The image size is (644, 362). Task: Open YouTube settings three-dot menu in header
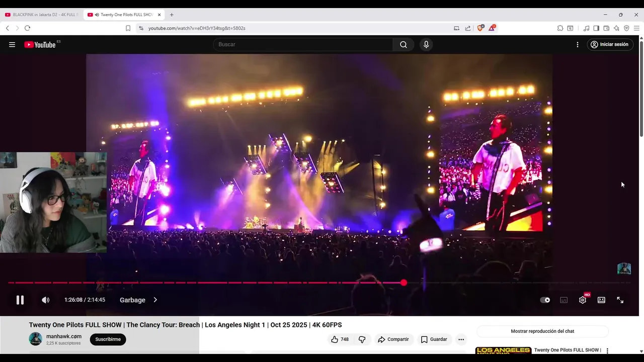tap(578, 44)
